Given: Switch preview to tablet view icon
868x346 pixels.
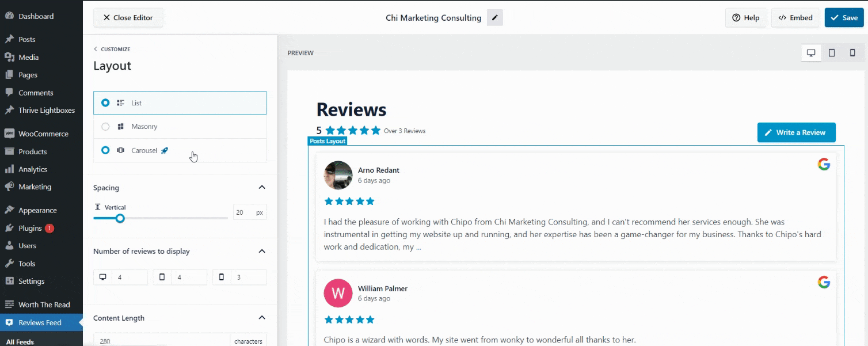Looking at the screenshot, I should pyautogui.click(x=832, y=53).
